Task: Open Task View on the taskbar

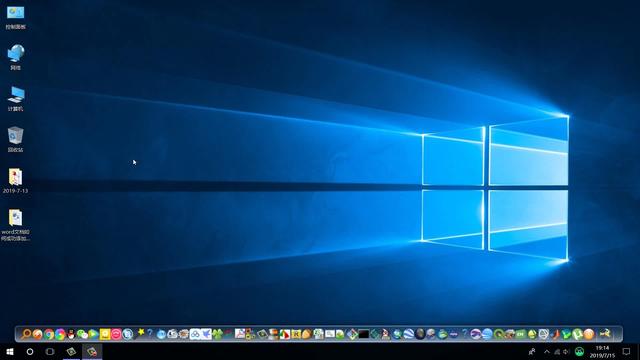Action: tap(50, 351)
